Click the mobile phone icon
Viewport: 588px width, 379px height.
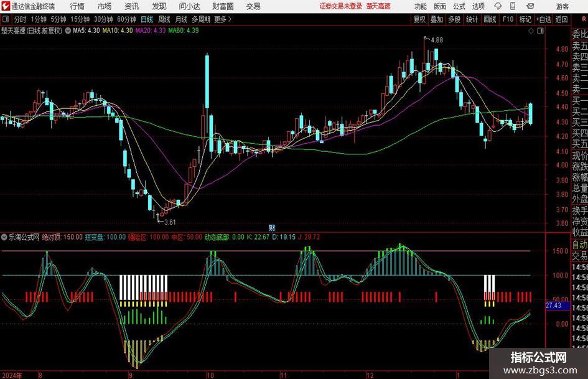click(513, 6)
